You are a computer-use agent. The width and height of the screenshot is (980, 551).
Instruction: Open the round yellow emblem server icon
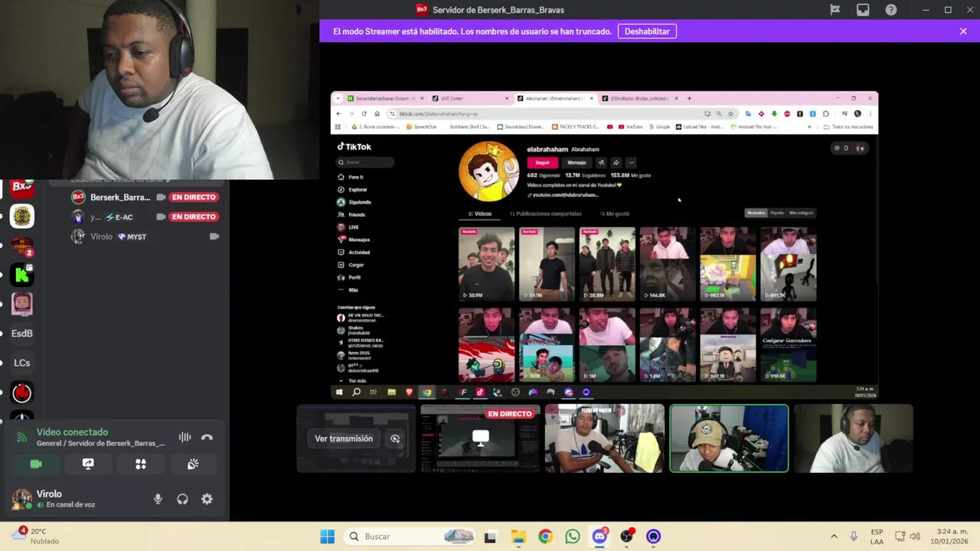pyautogui.click(x=22, y=217)
